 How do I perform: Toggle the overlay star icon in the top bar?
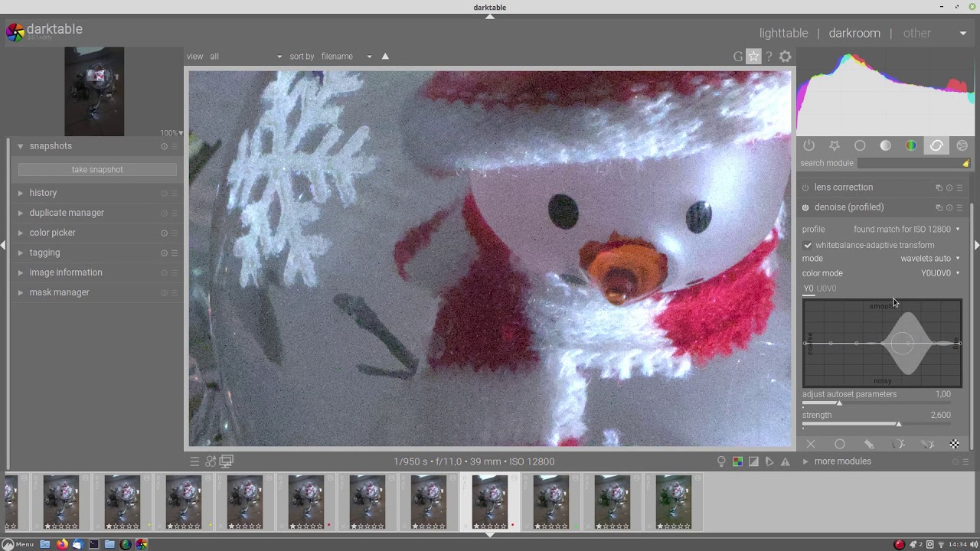point(754,57)
